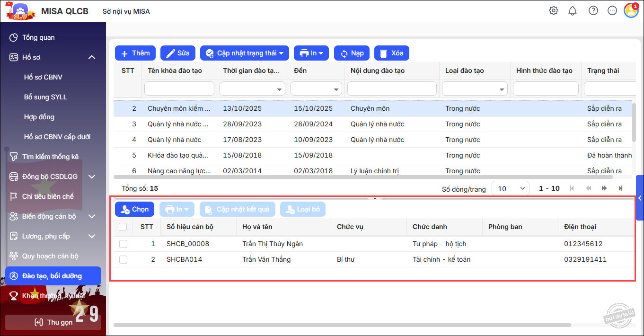Screen dimensions: 644x336
Task: Click the help question mark icon
Action: tap(593, 11)
